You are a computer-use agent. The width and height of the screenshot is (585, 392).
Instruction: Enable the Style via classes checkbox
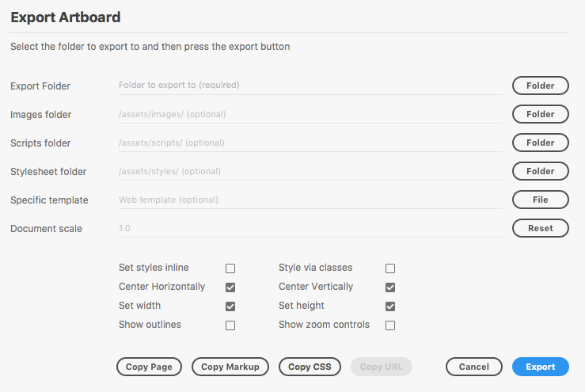pyautogui.click(x=390, y=268)
